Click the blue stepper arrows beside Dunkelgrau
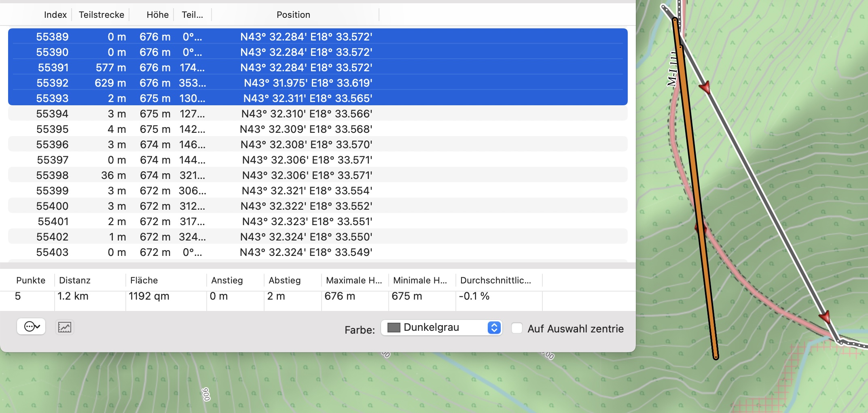Image resolution: width=868 pixels, height=413 pixels. 494,328
